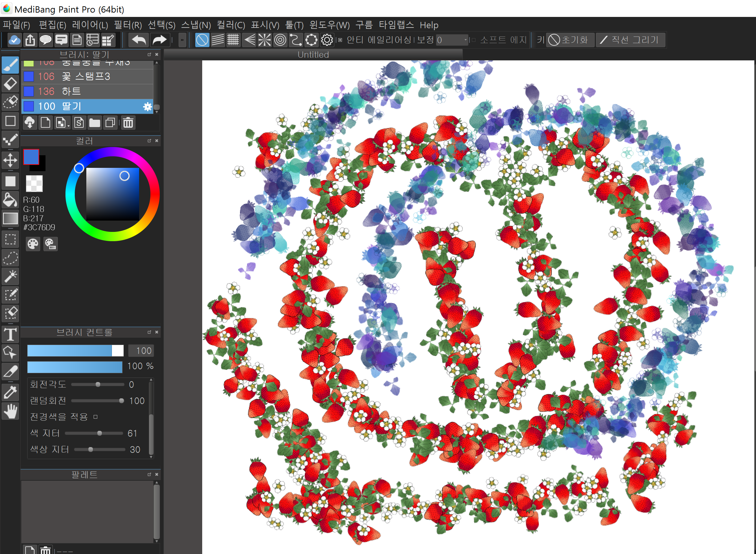Select the Hand pan tool

point(10,411)
